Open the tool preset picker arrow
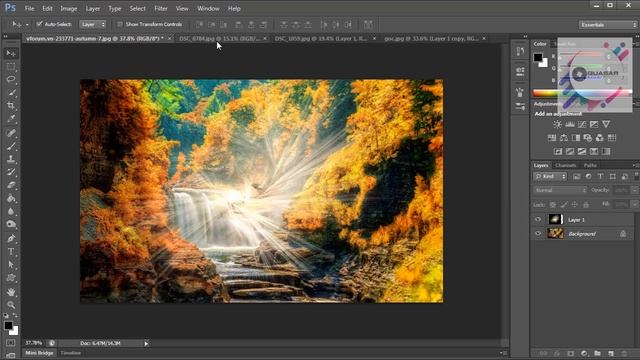 click(27, 24)
